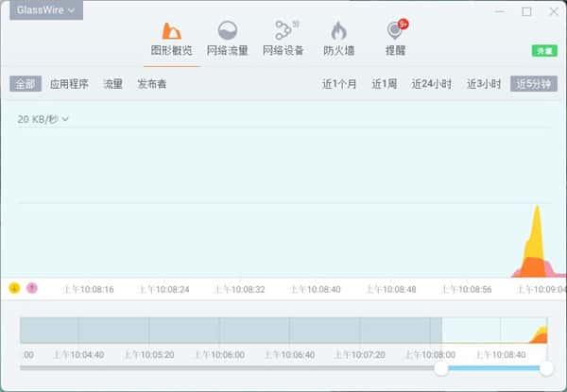The height and width of the screenshot is (392, 567).
Task: Select the 近3小时 time range
Action: (483, 84)
